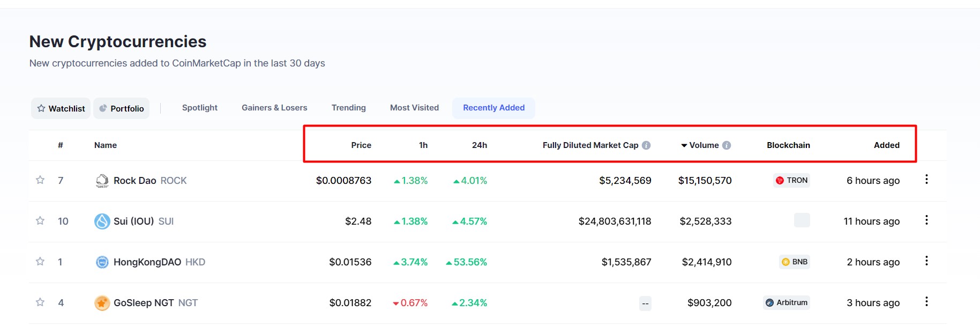Sort by 24h change column
980x326 pixels.
click(x=480, y=145)
